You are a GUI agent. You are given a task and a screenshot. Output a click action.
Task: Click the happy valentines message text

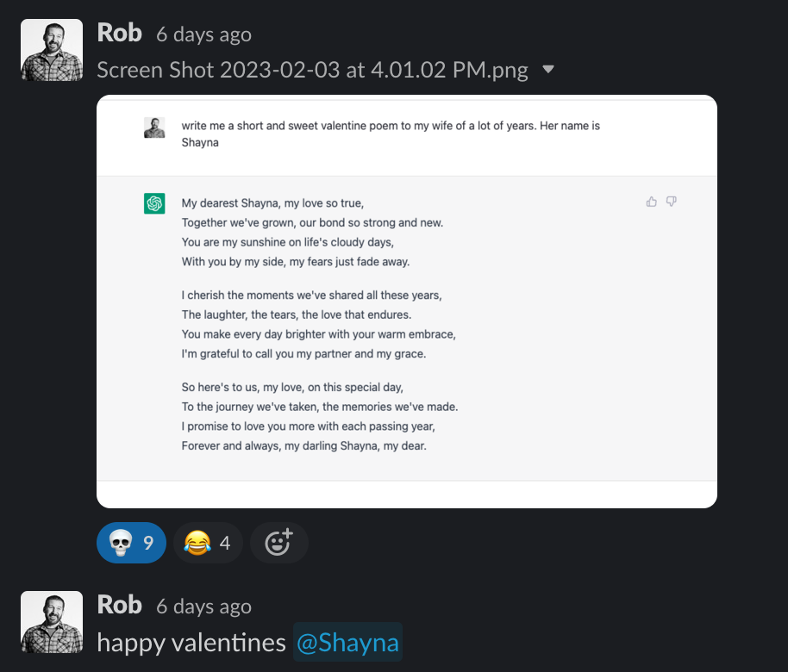click(x=191, y=643)
